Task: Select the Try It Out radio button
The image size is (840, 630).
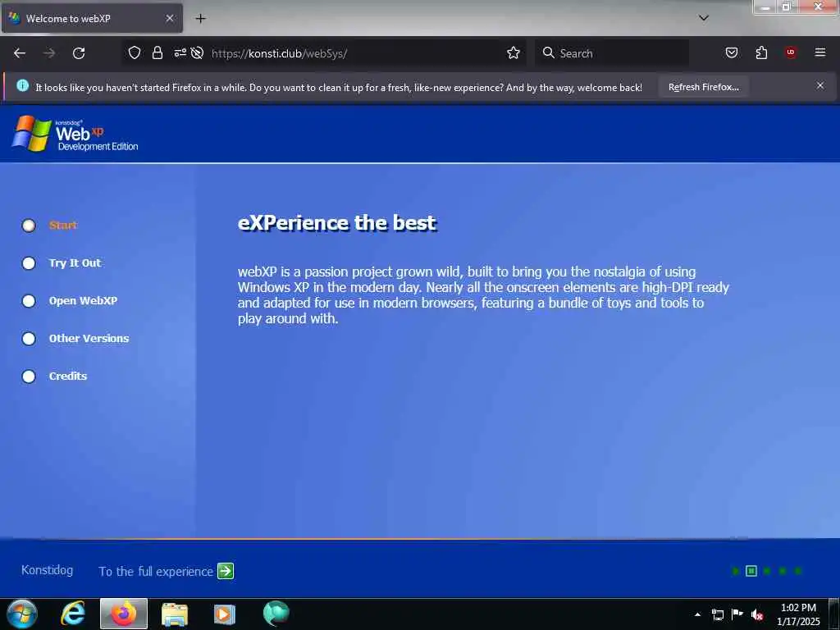Action: coord(29,263)
